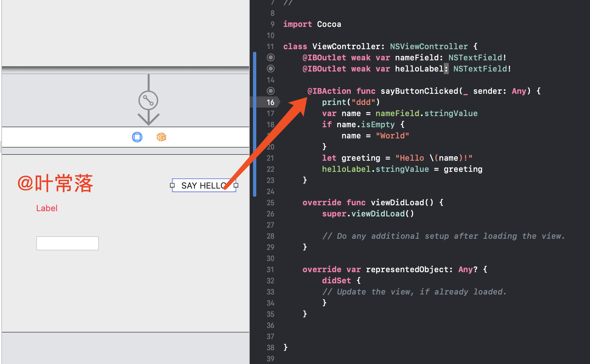Click line number 22 in the gutter

(270, 169)
